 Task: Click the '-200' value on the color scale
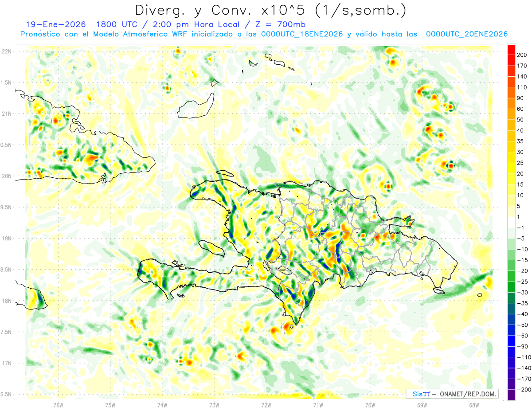(x=523, y=390)
